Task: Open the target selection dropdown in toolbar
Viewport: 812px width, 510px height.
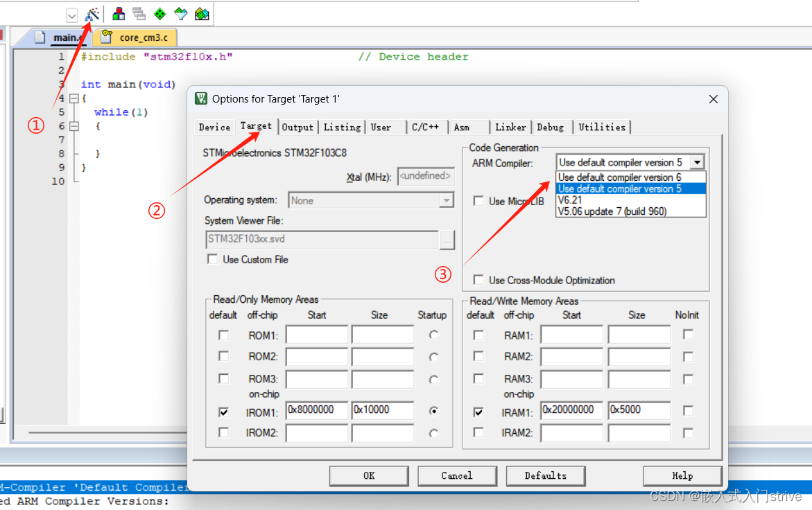Action: [x=71, y=15]
